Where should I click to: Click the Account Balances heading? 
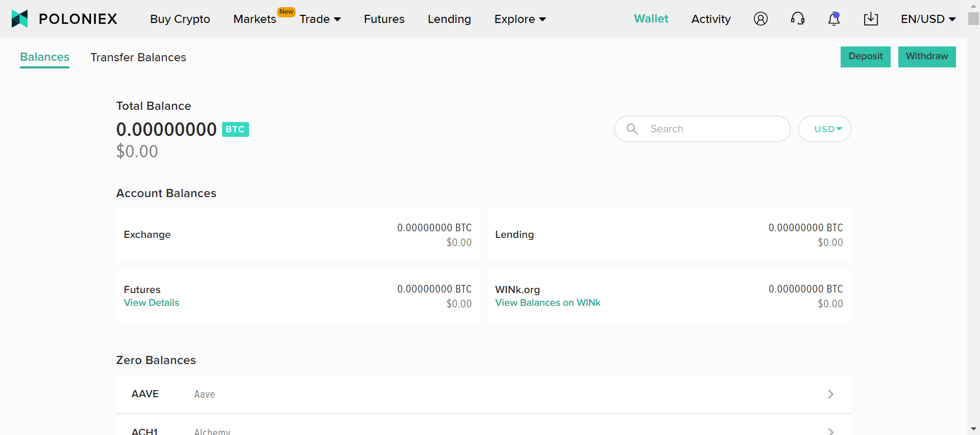coord(166,193)
